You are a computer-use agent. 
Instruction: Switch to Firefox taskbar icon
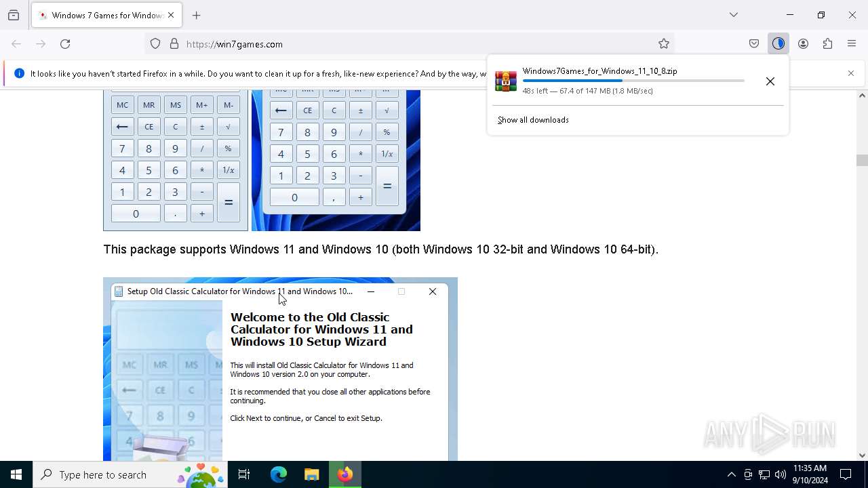click(345, 474)
